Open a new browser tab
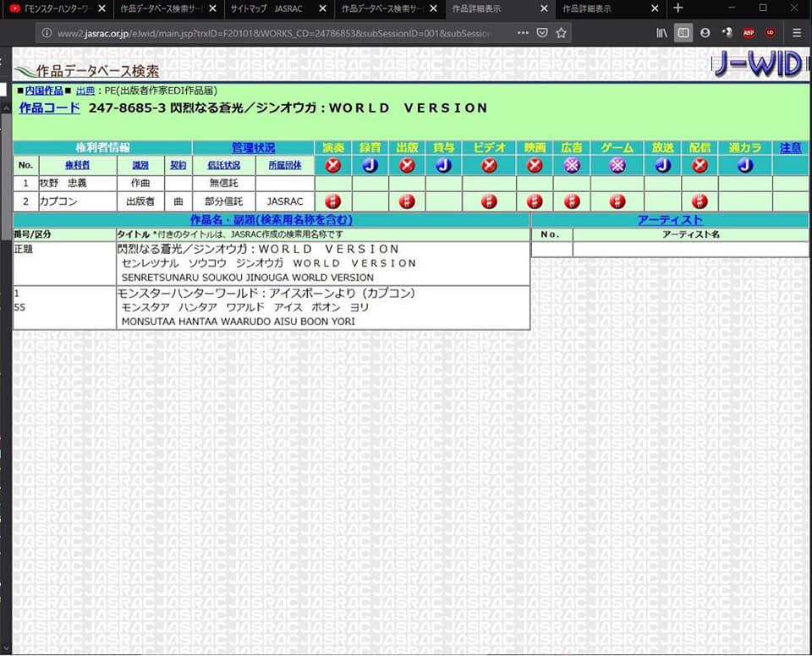The image size is (812, 656). tap(678, 8)
